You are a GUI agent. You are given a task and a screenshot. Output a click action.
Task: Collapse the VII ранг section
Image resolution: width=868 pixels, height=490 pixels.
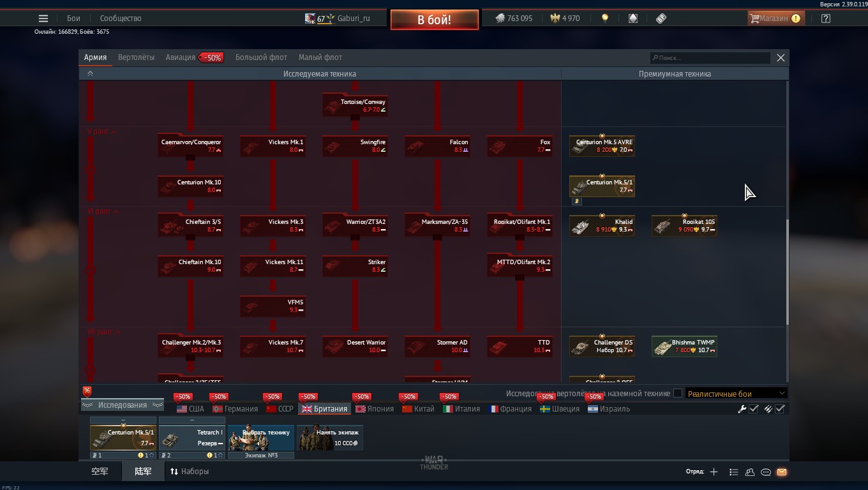click(102, 332)
